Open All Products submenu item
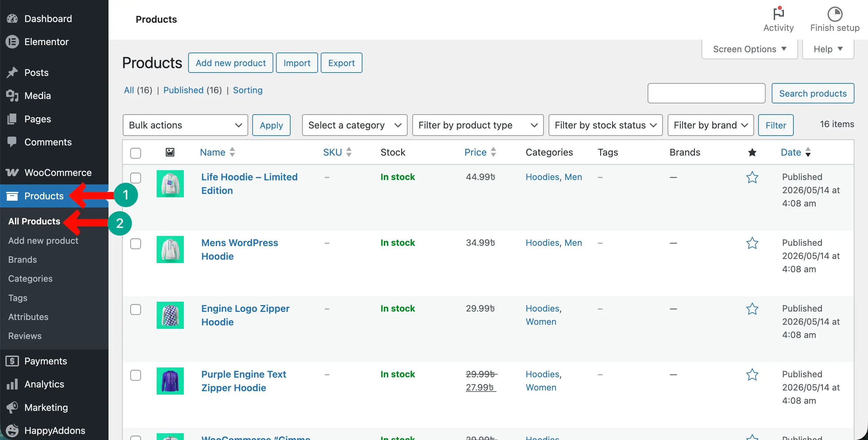868x440 pixels. click(34, 221)
